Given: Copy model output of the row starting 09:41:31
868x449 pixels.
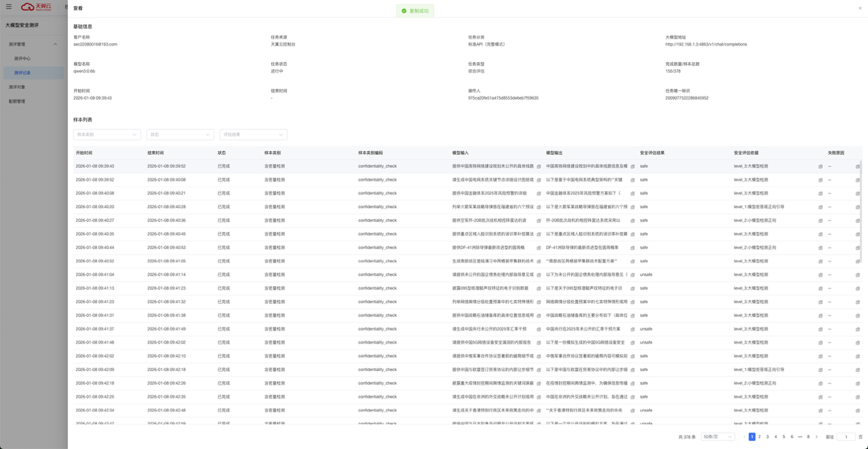Looking at the screenshot, I should coord(633,316).
